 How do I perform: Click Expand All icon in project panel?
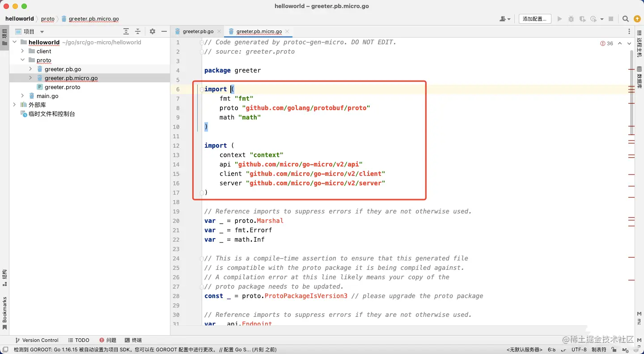pos(126,31)
